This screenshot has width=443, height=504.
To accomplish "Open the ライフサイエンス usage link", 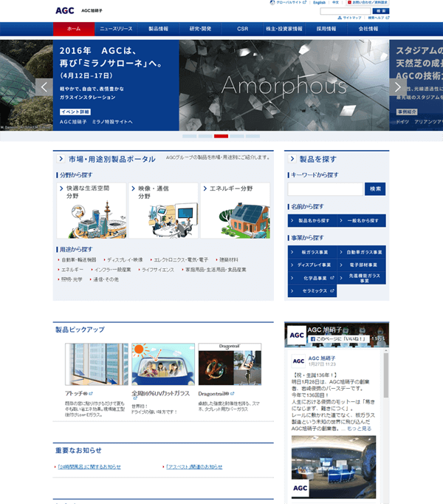I will click(x=158, y=270).
